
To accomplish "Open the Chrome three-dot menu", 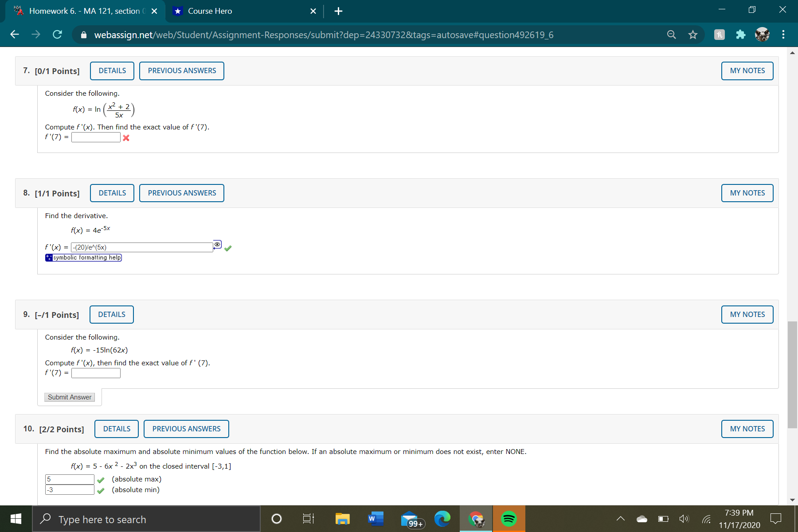I will [x=783, y=35].
